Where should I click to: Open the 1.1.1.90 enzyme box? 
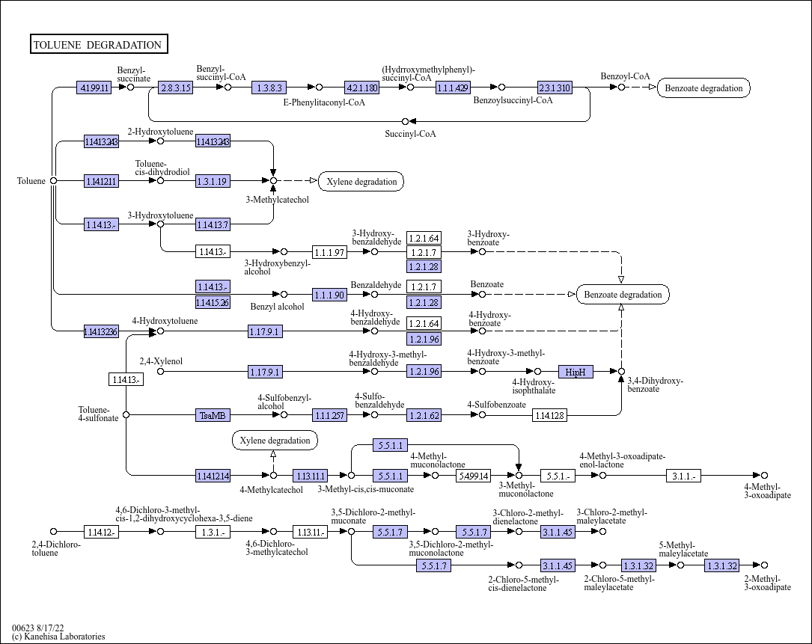click(329, 295)
